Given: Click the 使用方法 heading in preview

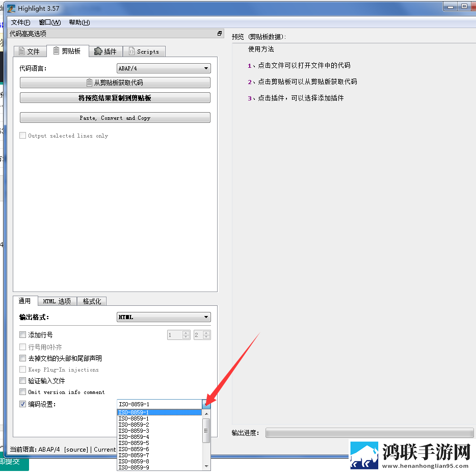Looking at the screenshot, I should click(261, 49).
